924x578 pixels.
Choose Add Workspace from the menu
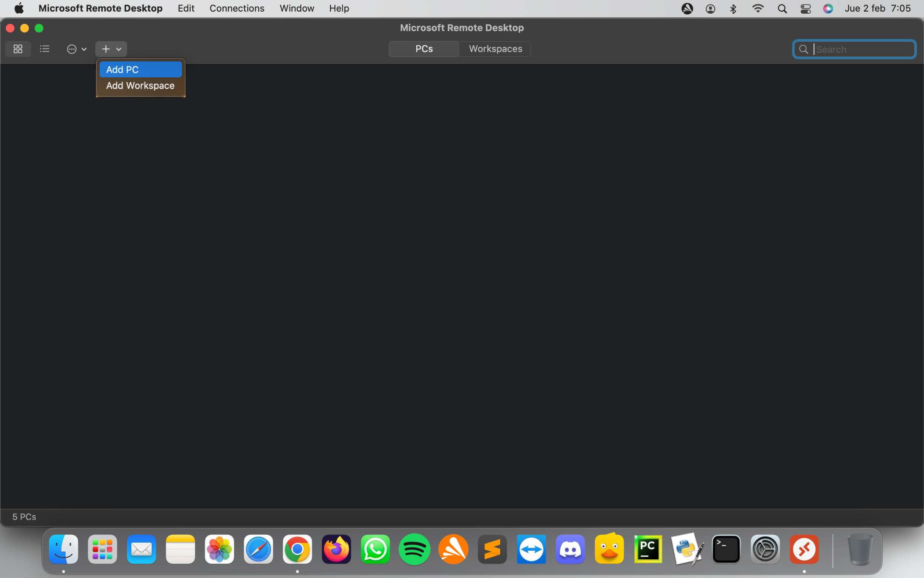tap(140, 86)
